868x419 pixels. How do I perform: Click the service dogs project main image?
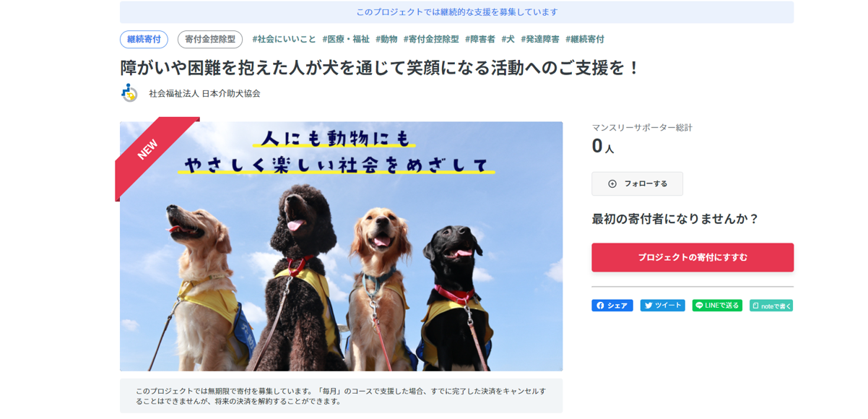[341, 246]
